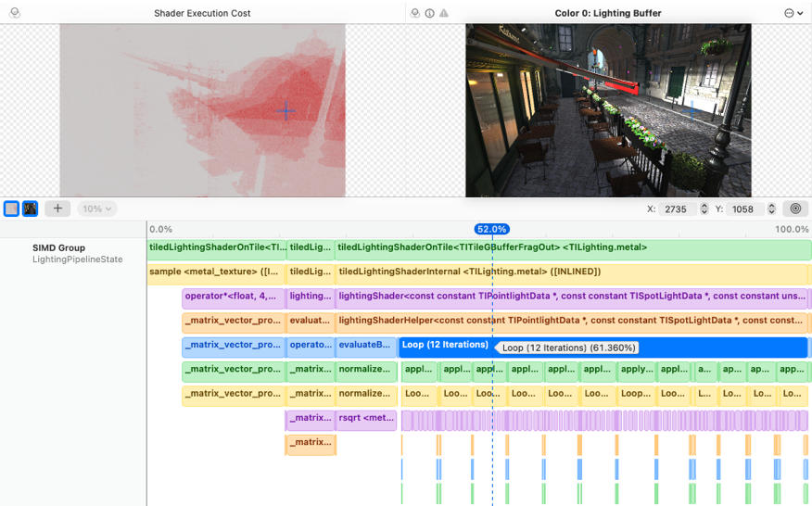Toggle the solid blue square view button

(12, 209)
